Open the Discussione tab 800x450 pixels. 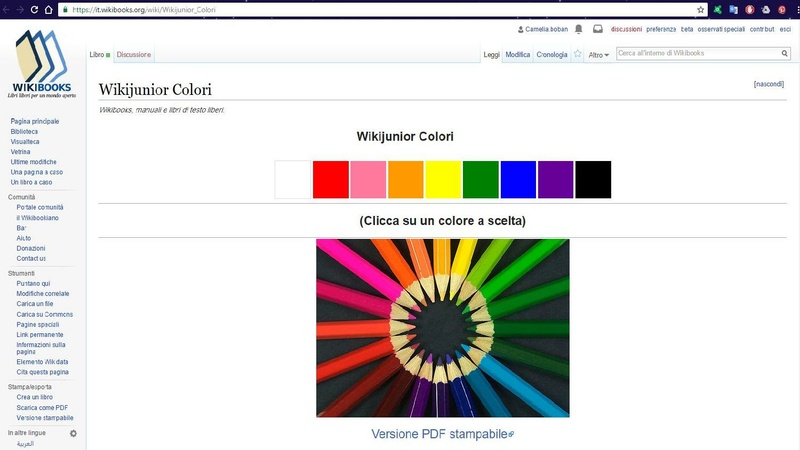134,54
